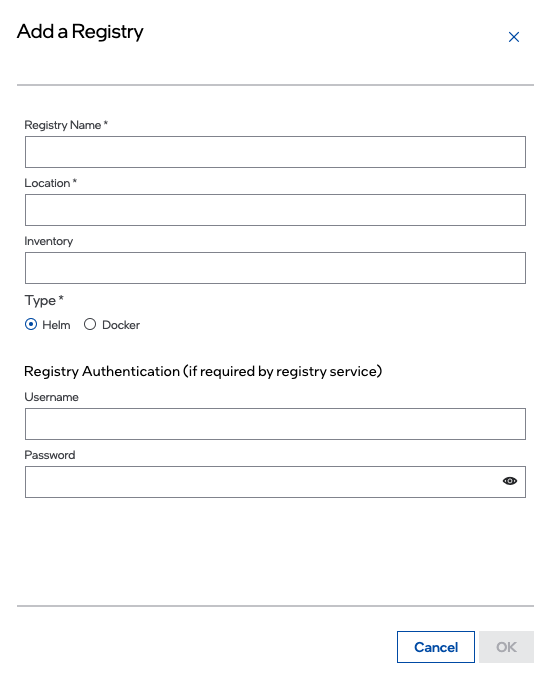This screenshot has width=546, height=677.
Task: Click the Username field label
Action: coord(51,397)
